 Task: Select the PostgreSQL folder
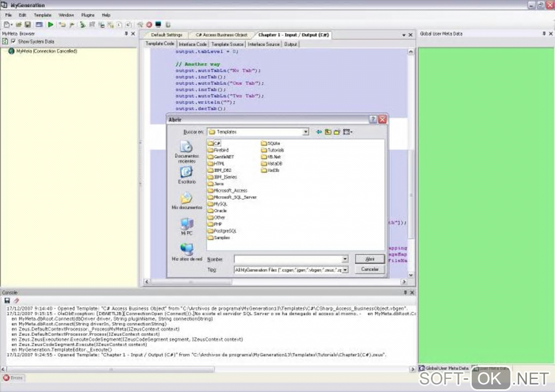point(222,231)
